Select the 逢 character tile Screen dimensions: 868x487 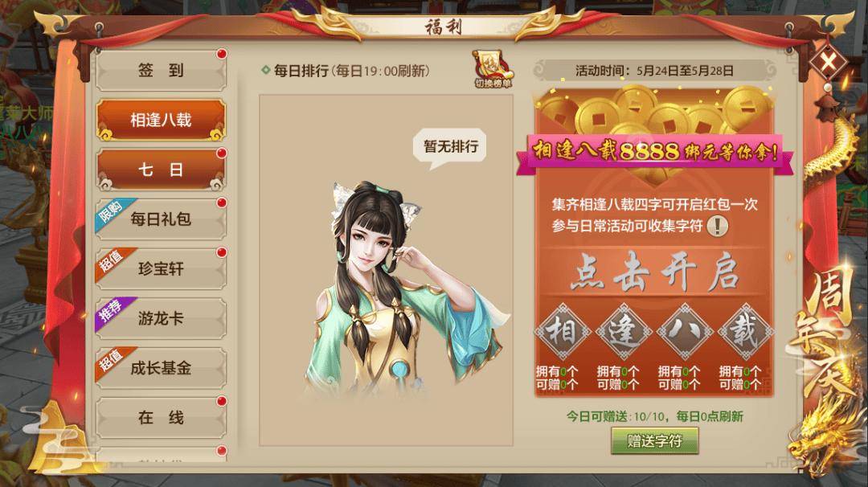tap(624, 332)
